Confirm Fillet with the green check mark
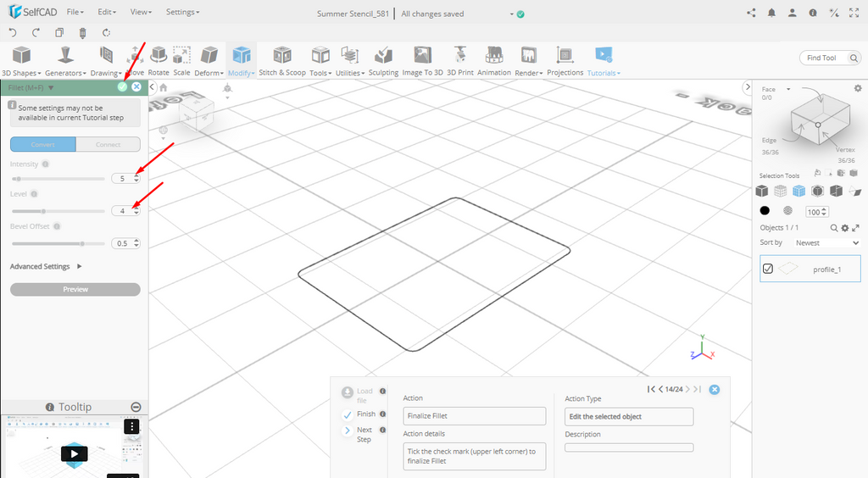The image size is (868, 478). (123, 87)
